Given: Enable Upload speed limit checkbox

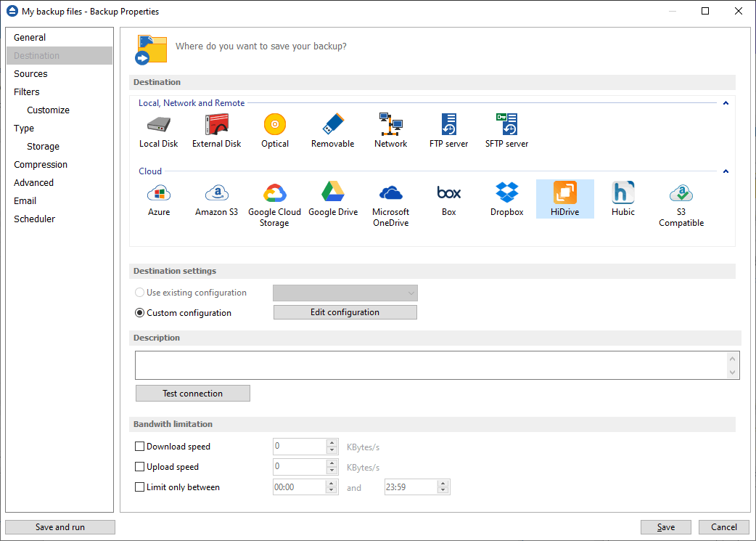Looking at the screenshot, I should 139,467.
